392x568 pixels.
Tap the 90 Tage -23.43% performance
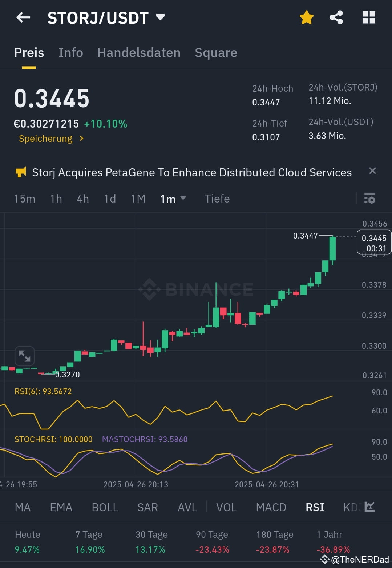tap(212, 542)
